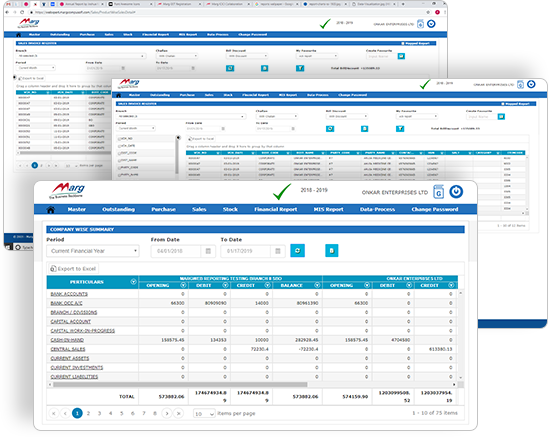
Task: Open the Branch dropdown in the middle window
Action: pos(181,116)
